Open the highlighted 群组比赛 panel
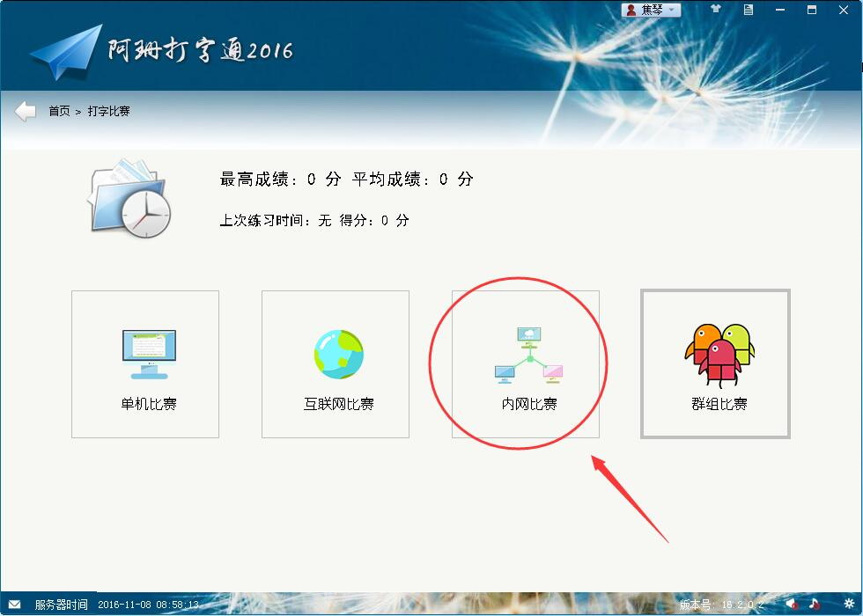 click(x=715, y=364)
